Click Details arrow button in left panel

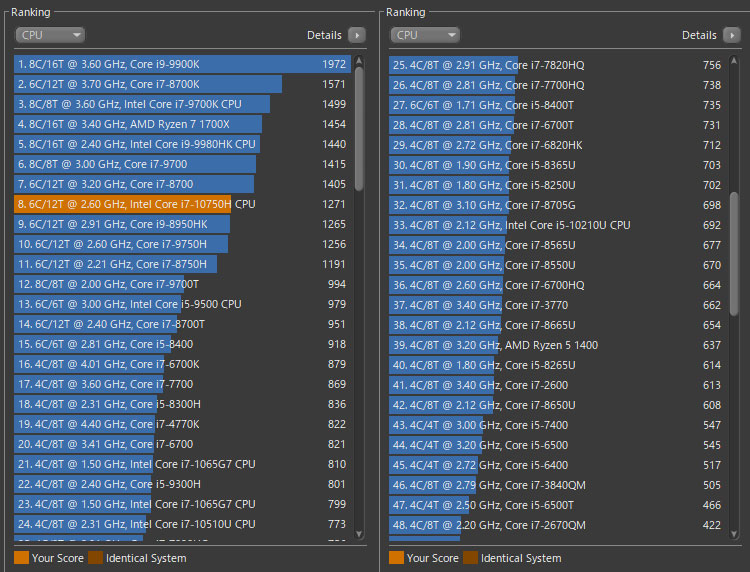[357, 35]
